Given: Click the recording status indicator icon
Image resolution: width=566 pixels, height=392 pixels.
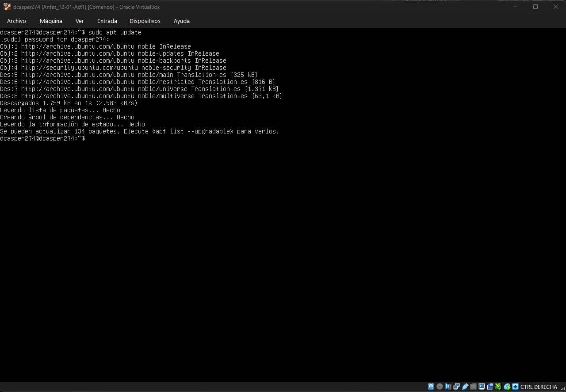Looking at the screenshot, I should 490,387.
